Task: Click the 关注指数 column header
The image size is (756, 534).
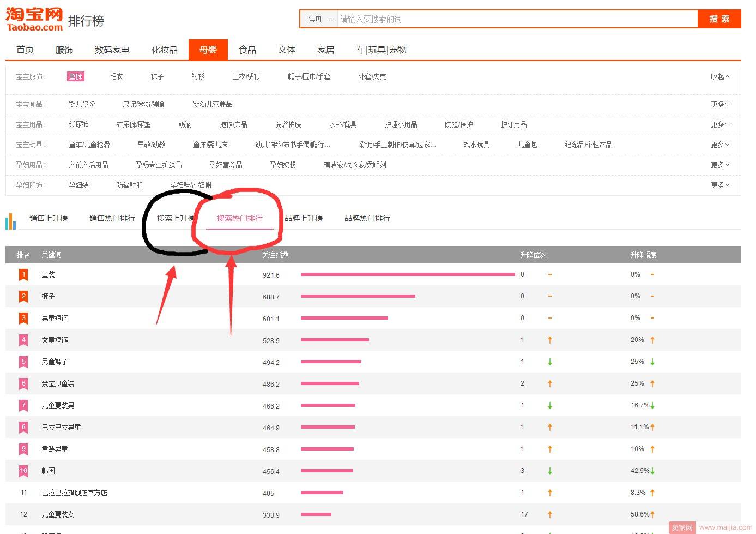Action: (x=275, y=255)
